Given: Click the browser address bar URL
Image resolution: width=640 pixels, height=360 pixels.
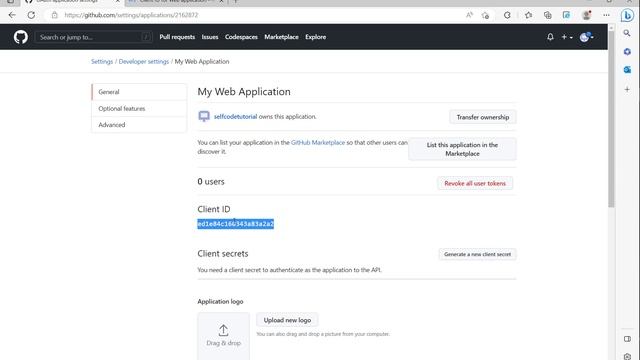Looking at the screenshot, I should tap(131, 15).
